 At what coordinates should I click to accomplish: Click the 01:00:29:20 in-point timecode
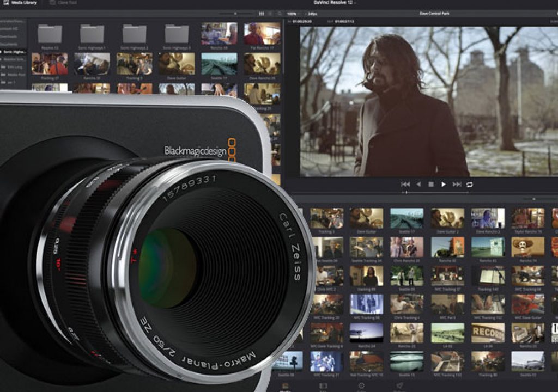(x=302, y=22)
